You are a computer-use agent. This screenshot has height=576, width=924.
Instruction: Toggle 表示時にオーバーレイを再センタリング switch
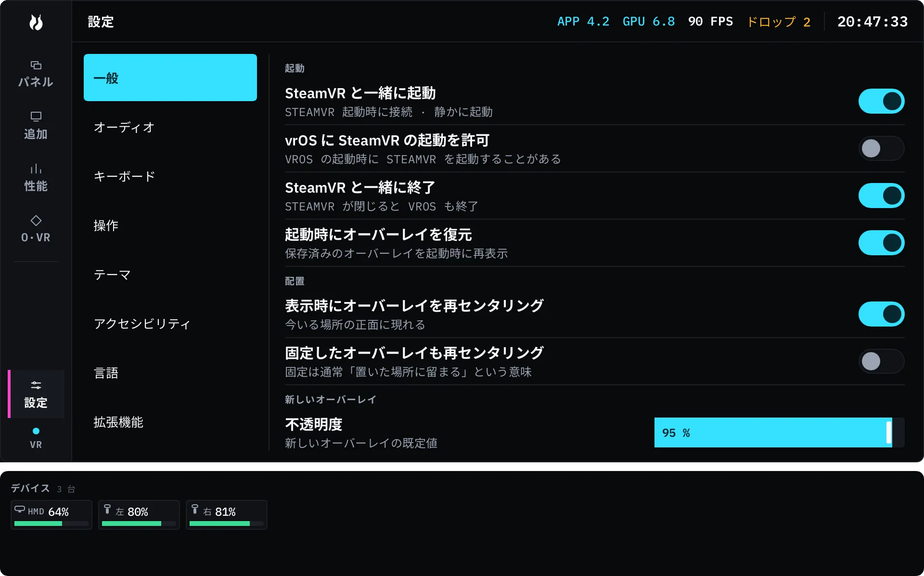click(881, 314)
